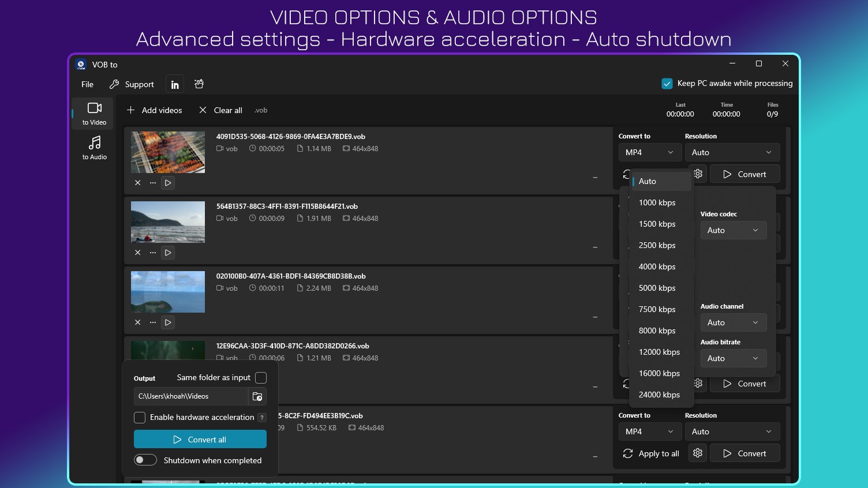
Task: Open the File menu
Action: click(x=87, y=84)
